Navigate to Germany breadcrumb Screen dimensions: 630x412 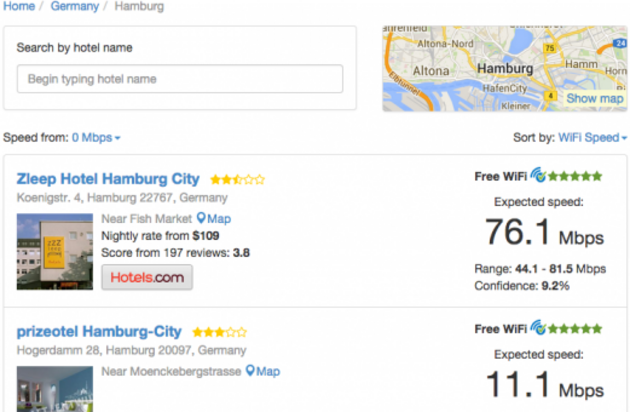point(77,7)
